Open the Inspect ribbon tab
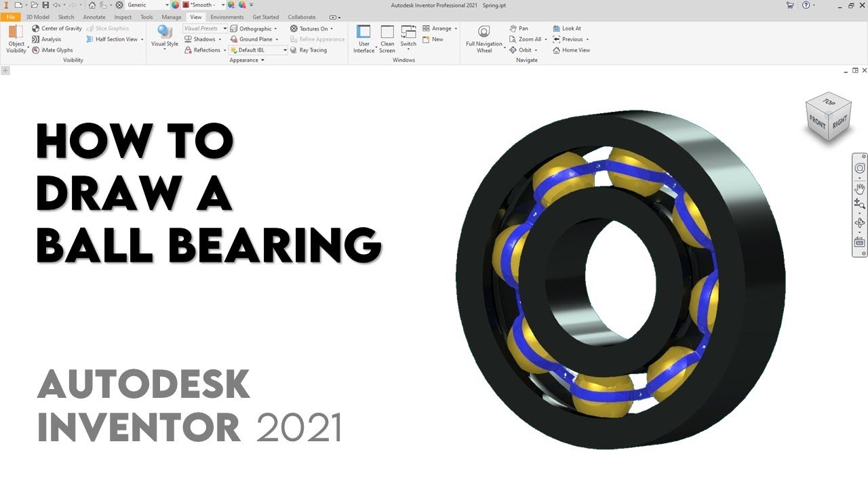Image resolution: width=868 pixels, height=488 pixels. coord(123,17)
